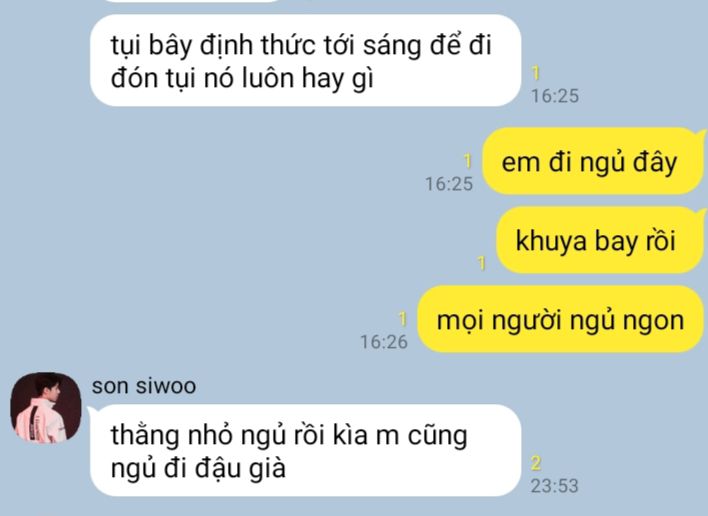This screenshot has height=516, width=708.
Task: Tap the sender name son siwoo
Action: (x=144, y=386)
